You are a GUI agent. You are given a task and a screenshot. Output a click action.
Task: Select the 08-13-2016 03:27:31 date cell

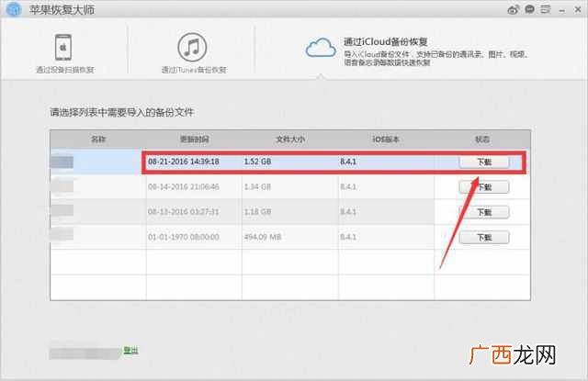tap(184, 212)
